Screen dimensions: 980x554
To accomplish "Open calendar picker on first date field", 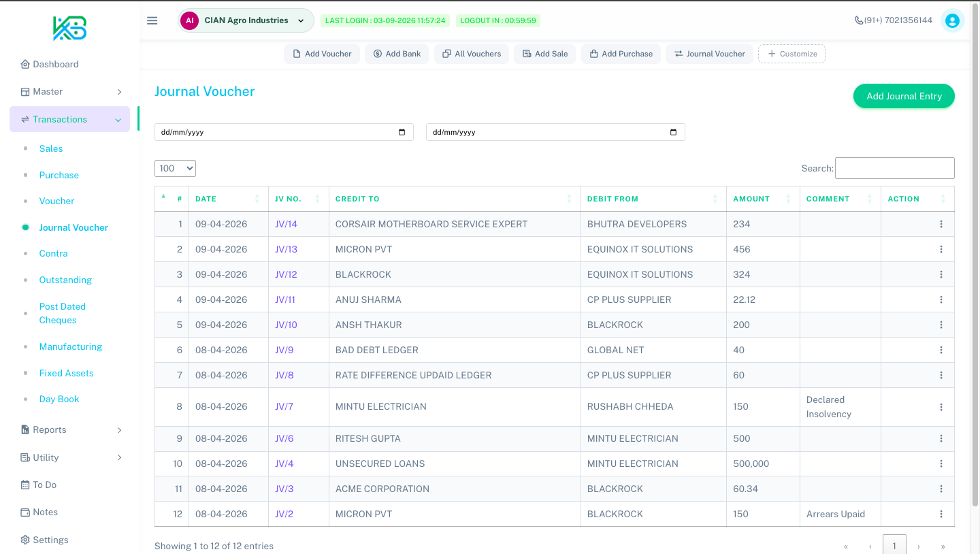I will coord(402,132).
